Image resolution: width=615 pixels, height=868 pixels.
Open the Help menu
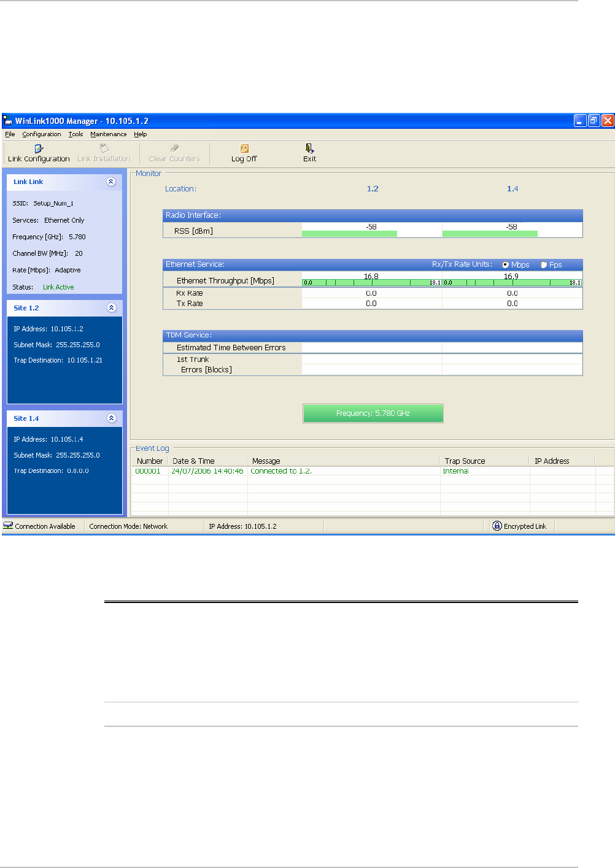pos(141,134)
